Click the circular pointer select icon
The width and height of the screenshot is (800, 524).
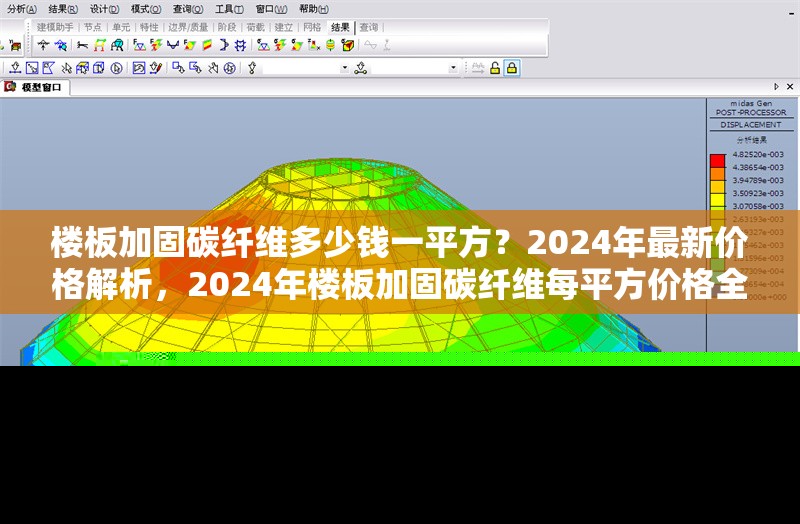point(116,68)
